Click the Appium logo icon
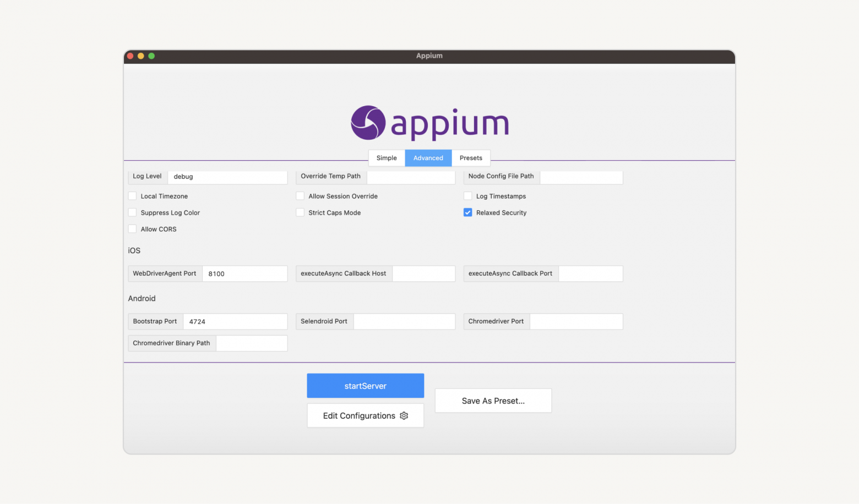859x504 pixels. [368, 123]
